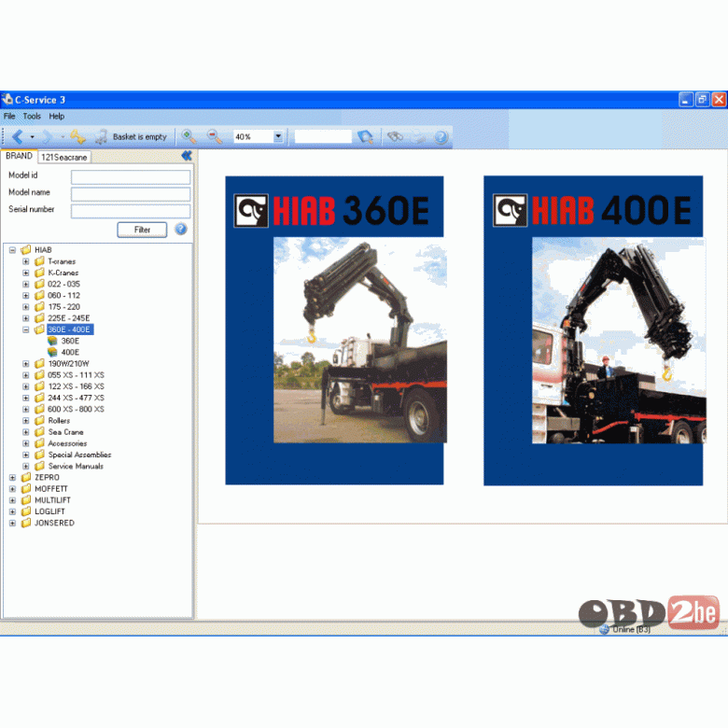Viewport: 728px width, 728px height.
Task: Select the Accessories folder
Action: coord(67,443)
